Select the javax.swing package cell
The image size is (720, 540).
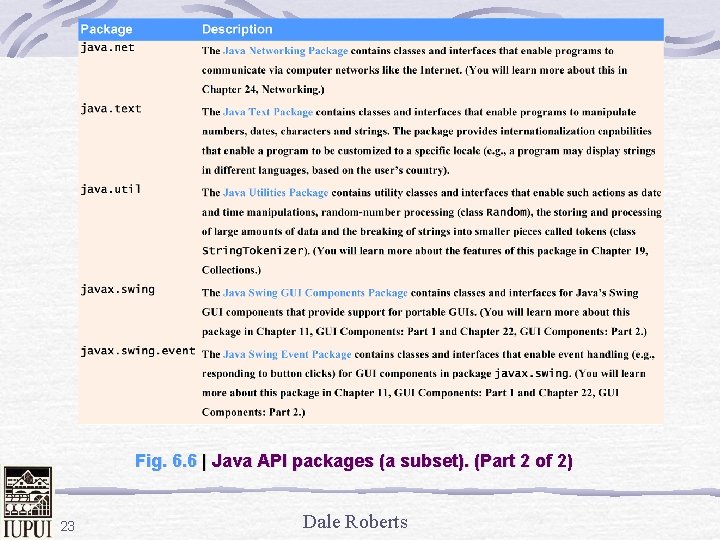(118, 290)
